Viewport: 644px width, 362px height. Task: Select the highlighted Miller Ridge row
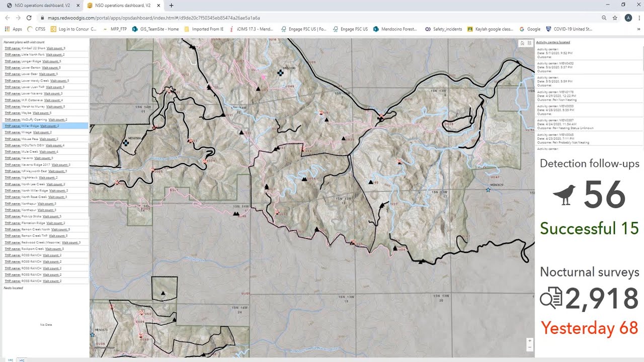(x=45, y=126)
